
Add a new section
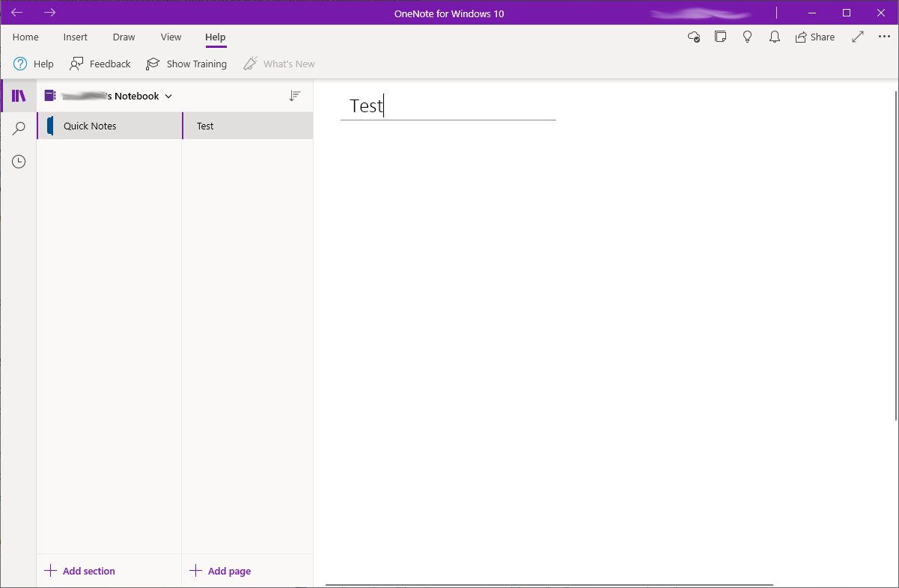pos(80,571)
